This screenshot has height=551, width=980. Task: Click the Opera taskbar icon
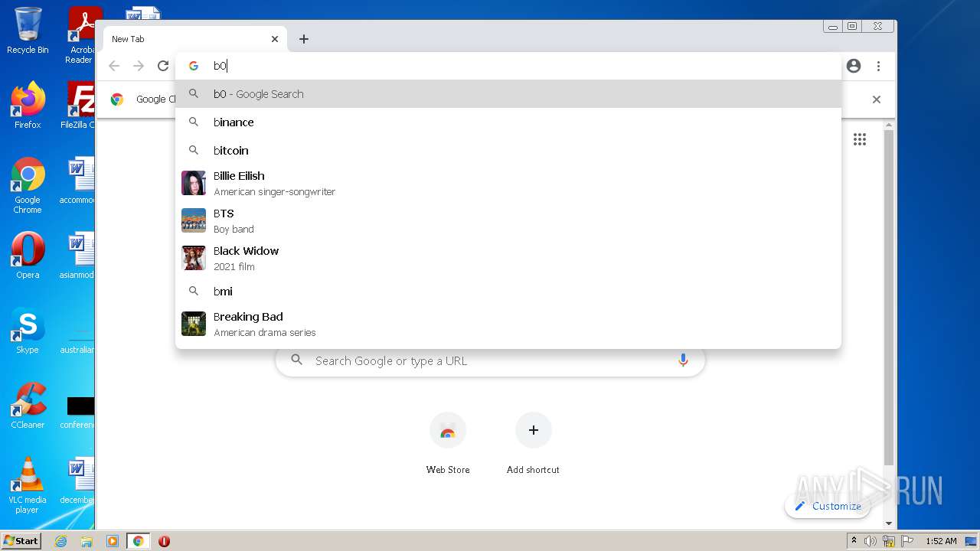pos(164,541)
